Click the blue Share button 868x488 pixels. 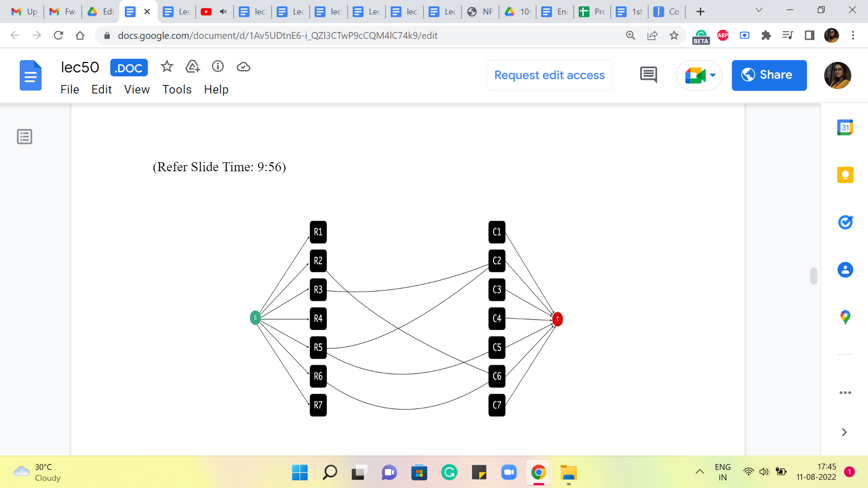coord(769,75)
